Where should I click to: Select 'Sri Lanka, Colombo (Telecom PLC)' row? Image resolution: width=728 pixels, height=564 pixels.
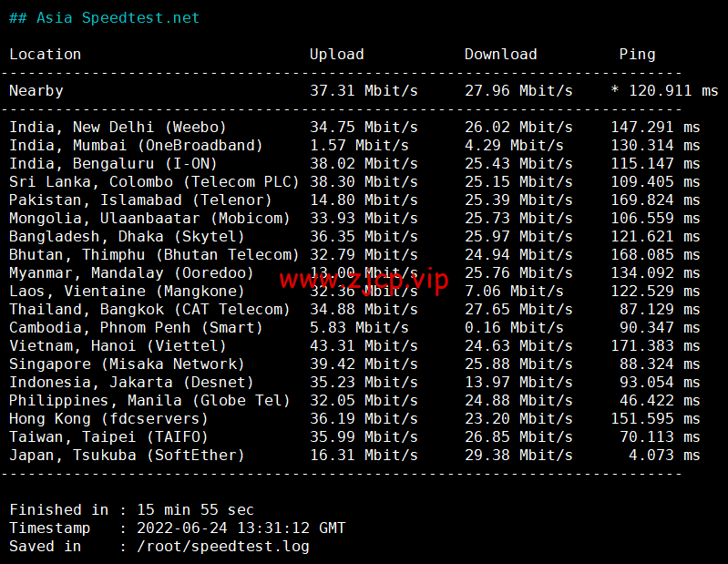coord(354,181)
